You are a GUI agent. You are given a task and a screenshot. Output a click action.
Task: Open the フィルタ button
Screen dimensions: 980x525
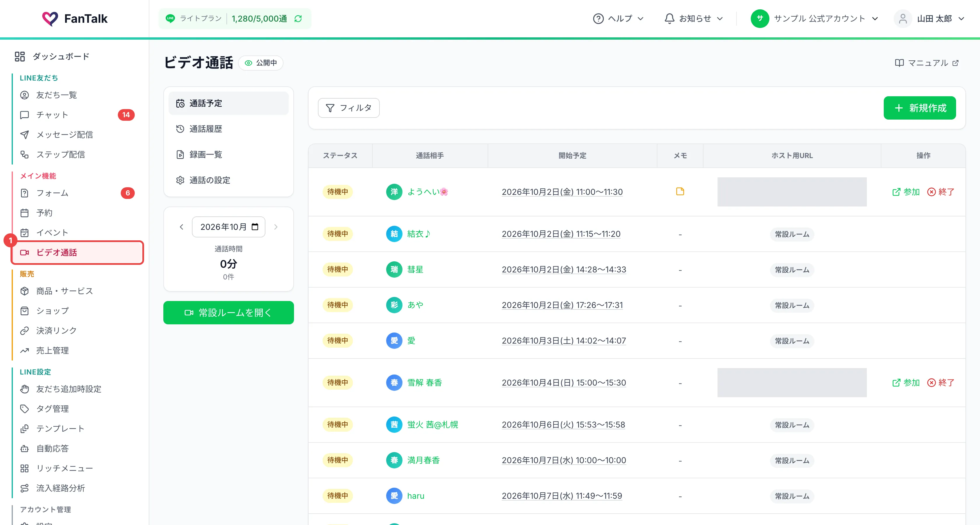(x=349, y=108)
